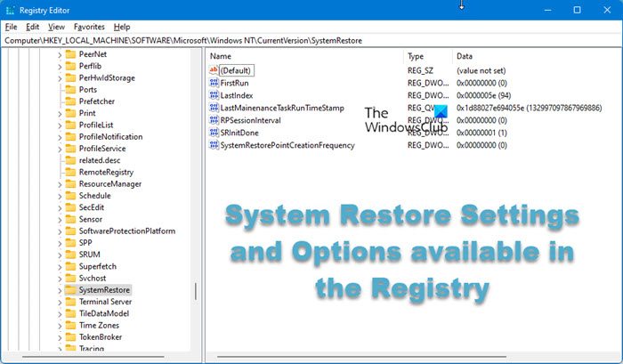Click the LastIndex DWORD value icon
This screenshot has height=364, width=623.
pyautogui.click(x=214, y=95)
